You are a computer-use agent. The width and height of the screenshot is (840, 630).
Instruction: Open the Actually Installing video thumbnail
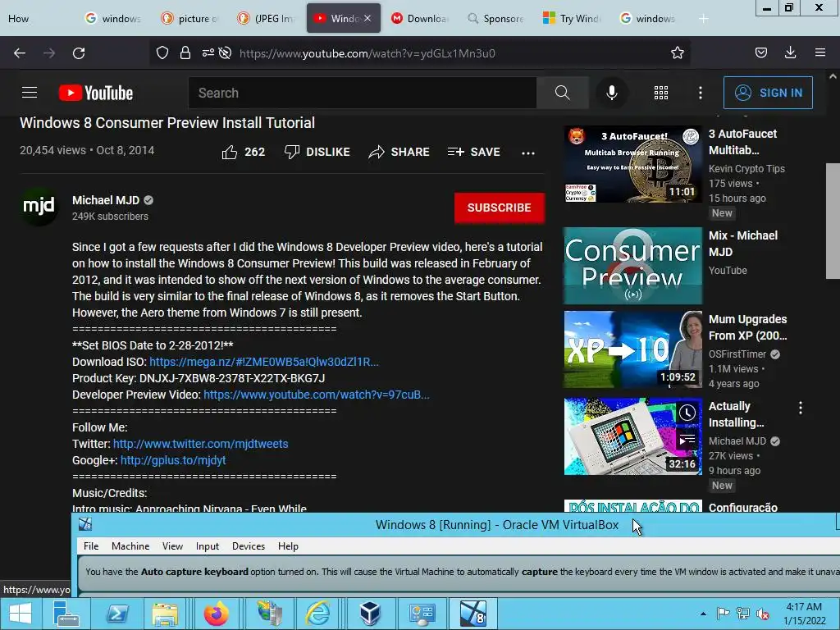(632, 436)
